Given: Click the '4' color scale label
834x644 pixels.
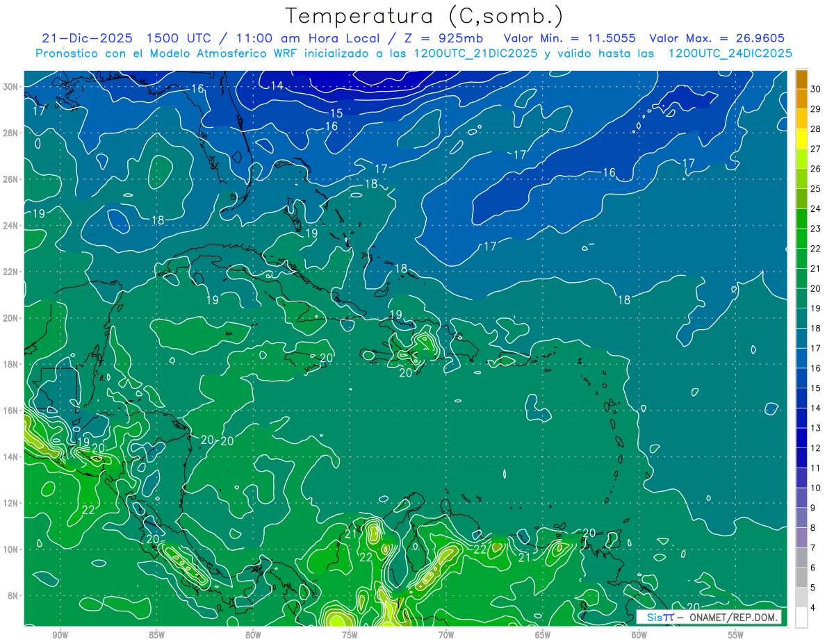Looking at the screenshot, I should click(813, 608).
